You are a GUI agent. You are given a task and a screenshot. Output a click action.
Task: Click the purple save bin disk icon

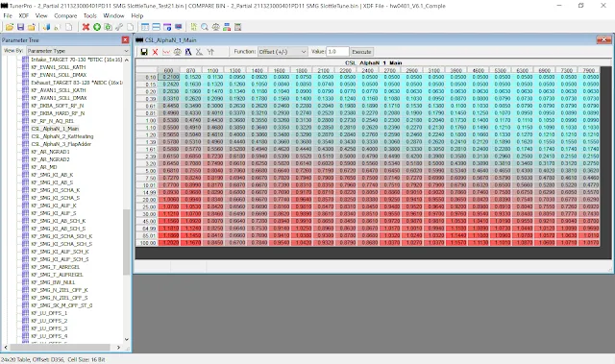[20, 27]
